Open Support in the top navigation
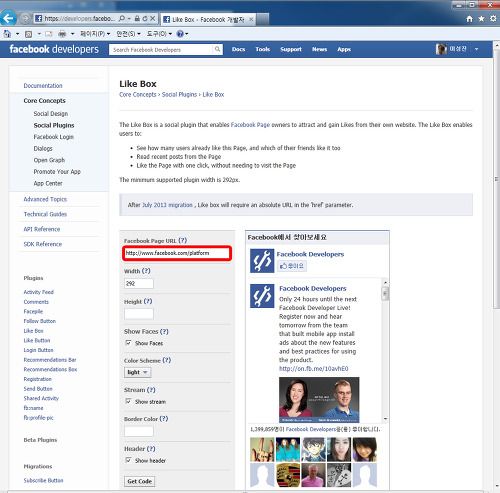500x493 pixels. pos(291,49)
